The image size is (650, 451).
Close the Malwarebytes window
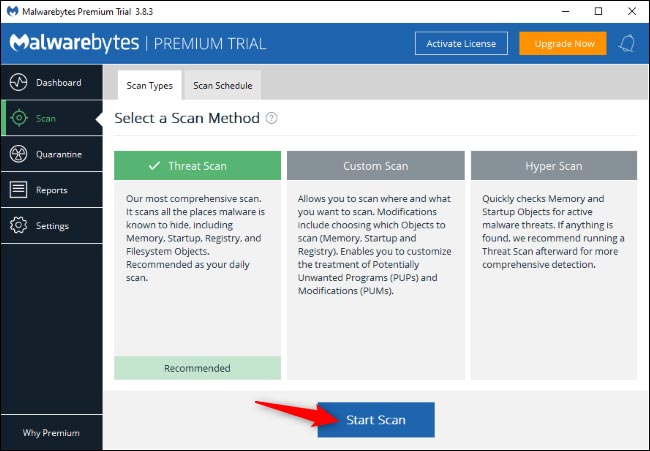632,11
